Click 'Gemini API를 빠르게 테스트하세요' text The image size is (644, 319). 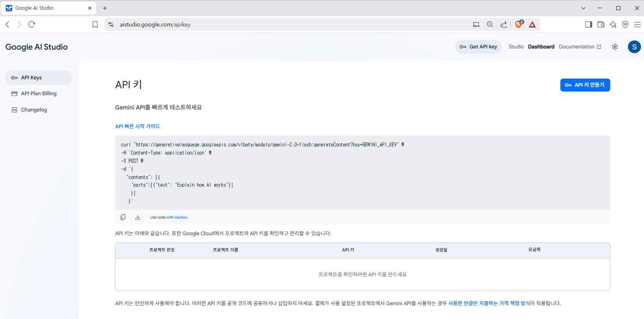(x=158, y=107)
